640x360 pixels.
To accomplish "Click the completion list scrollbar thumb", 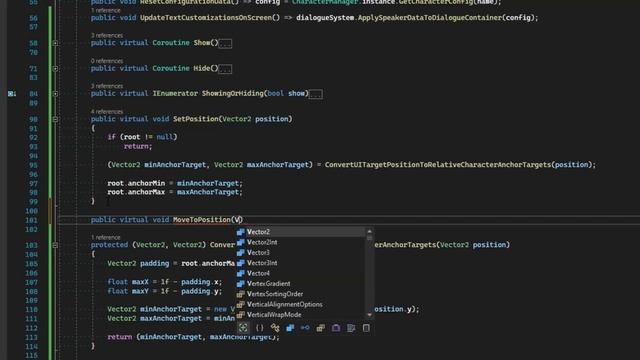I will click(369, 238).
